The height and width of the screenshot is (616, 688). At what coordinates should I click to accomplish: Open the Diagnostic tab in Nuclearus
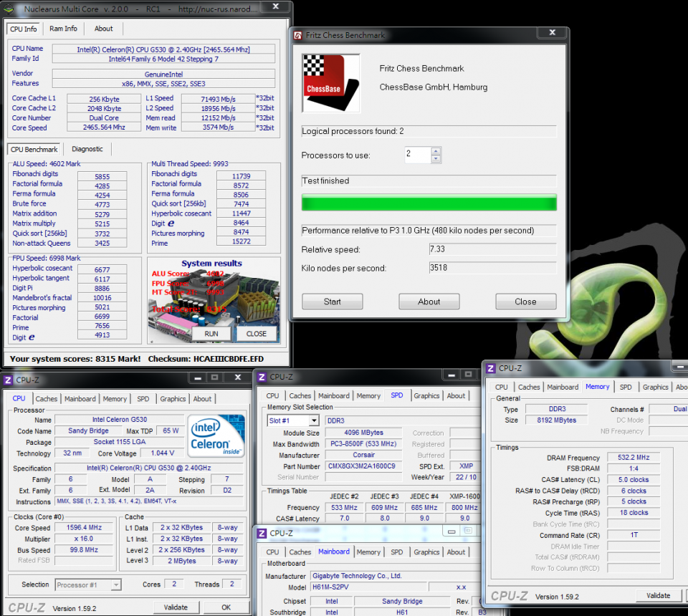[x=87, y=148]
